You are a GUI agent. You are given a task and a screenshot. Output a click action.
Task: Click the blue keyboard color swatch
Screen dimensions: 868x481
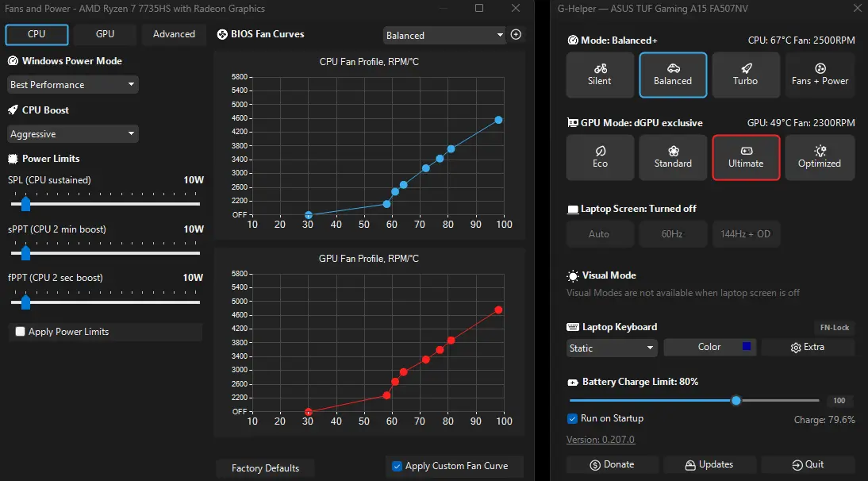pyautogui.click(x=747, y=347)
